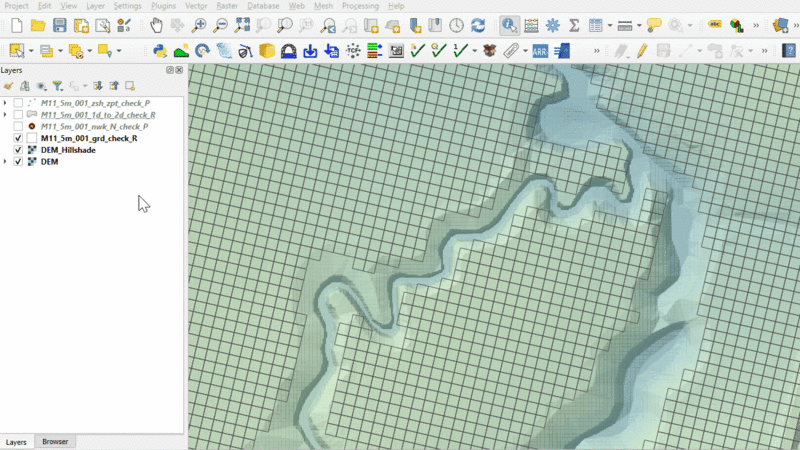Click the ARR blue toolbar icon
The width and height of the screenshot is (800, 450).
click(x=540, y=50)
